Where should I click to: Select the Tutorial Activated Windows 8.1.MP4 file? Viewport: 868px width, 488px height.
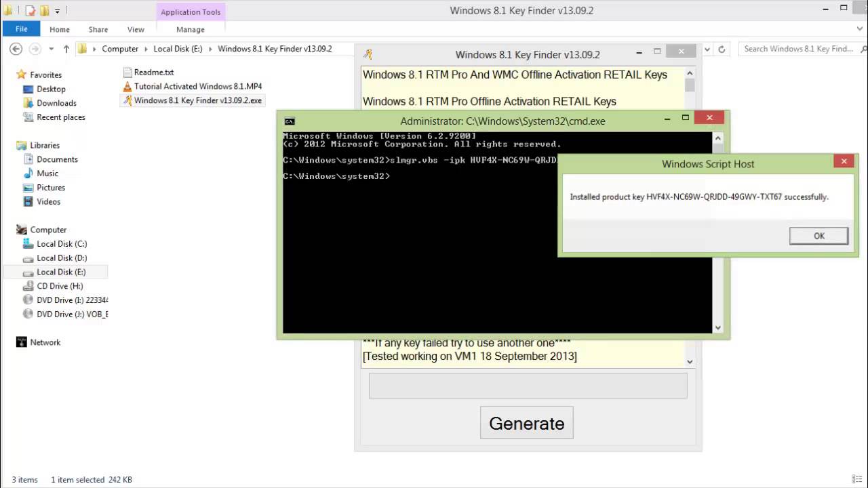[193, 86]
